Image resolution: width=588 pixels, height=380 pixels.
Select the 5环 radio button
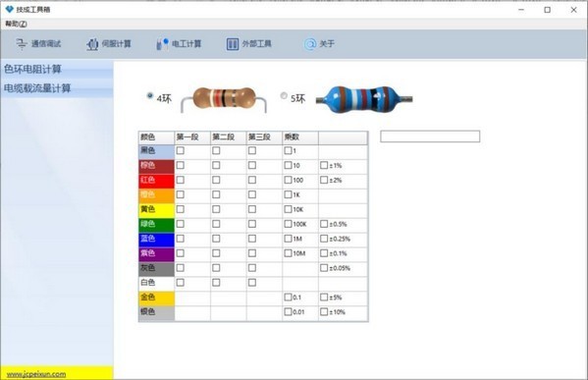coord(284,95)
